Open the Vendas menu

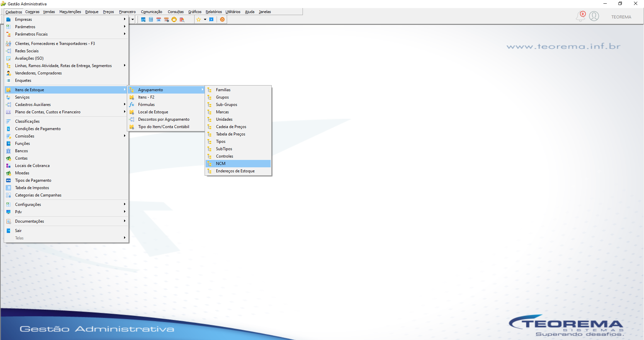[x=49, y=12]
